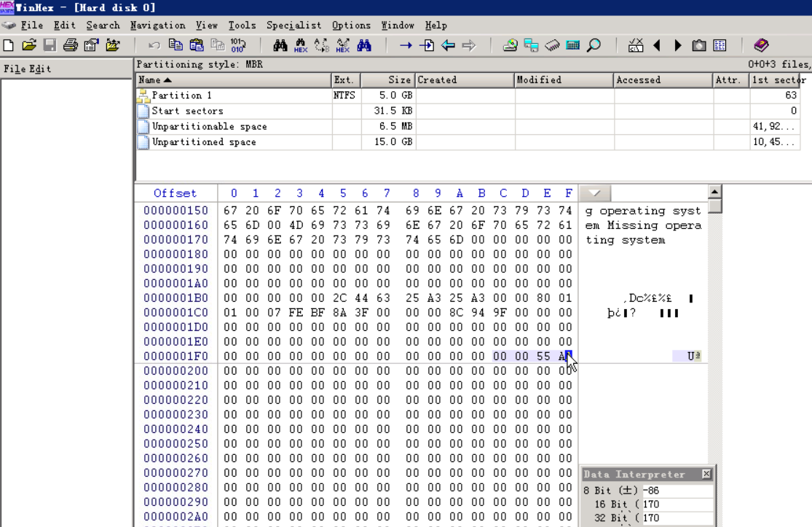This screenshot has width=812, height=527.
Task: Click the Go To Sector page icon
Action: coord(427,46)
